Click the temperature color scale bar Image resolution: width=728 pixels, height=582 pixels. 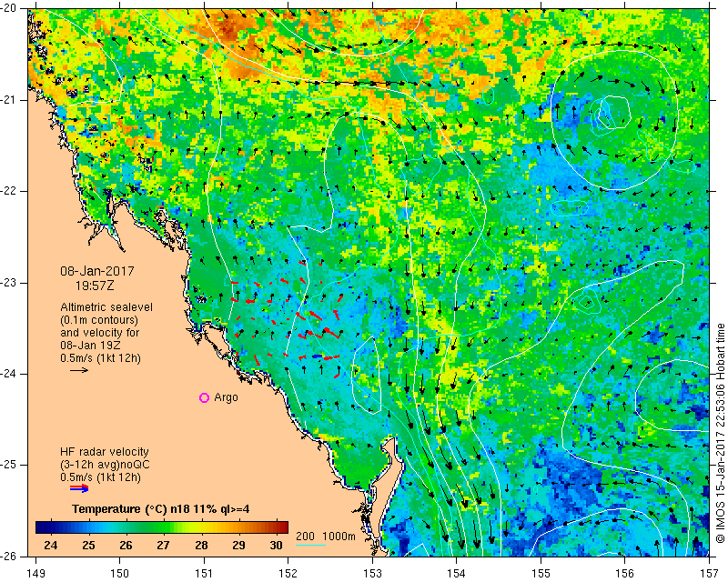pyautogui.click(x=162, y=527)
